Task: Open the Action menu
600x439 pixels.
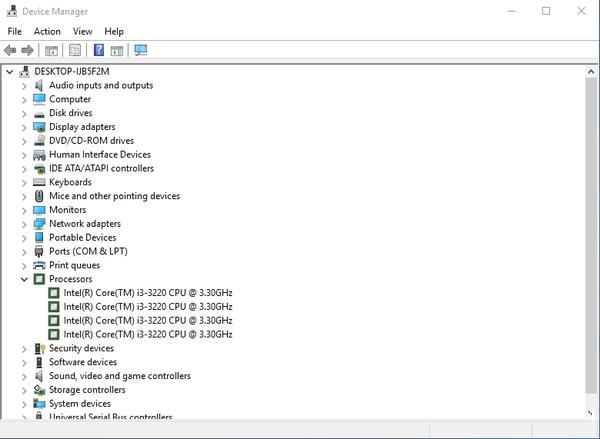Action: pos(47,31)
